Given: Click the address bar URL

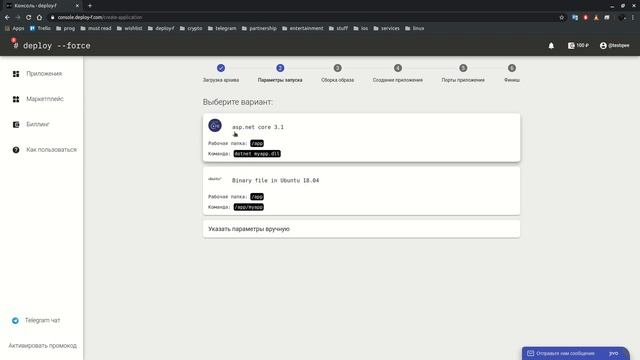Looking at the screenshot, I should 100,18.
